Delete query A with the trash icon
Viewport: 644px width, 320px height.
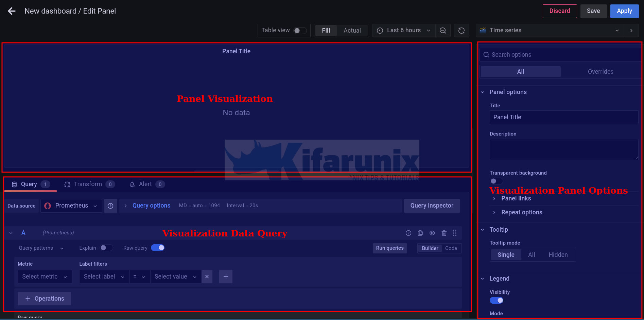pos(444,233)
